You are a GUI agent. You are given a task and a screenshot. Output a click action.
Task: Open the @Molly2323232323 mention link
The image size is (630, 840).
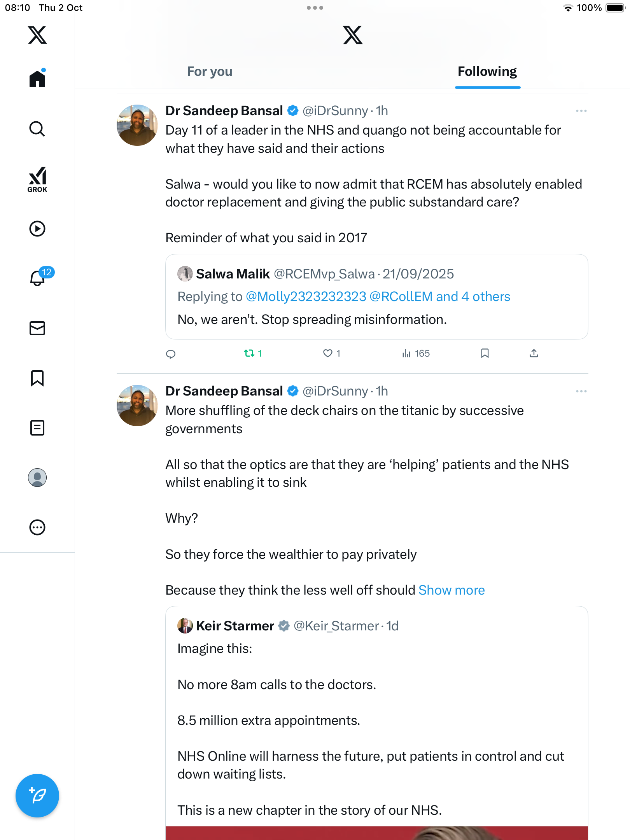click(306, 297)
